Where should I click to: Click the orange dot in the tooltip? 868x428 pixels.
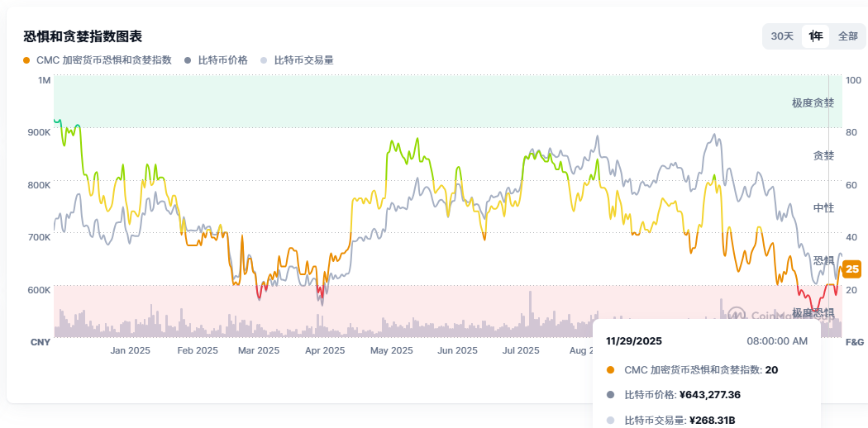click(x=610, y=370)
